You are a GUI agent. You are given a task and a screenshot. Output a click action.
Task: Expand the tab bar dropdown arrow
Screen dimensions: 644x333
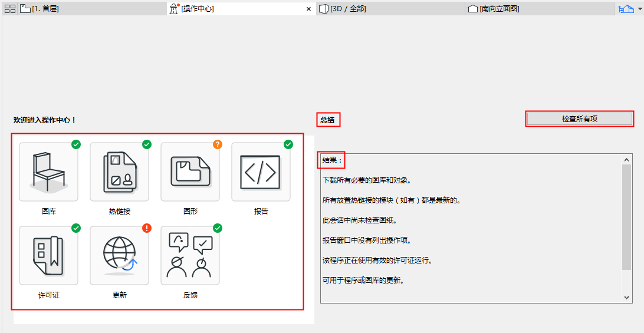[639, 9]
